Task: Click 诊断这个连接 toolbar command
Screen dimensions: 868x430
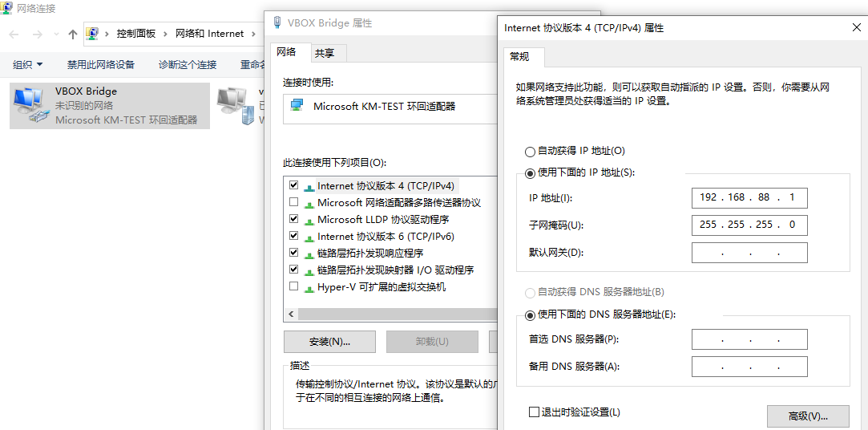Action: click(x=187, y=65)
